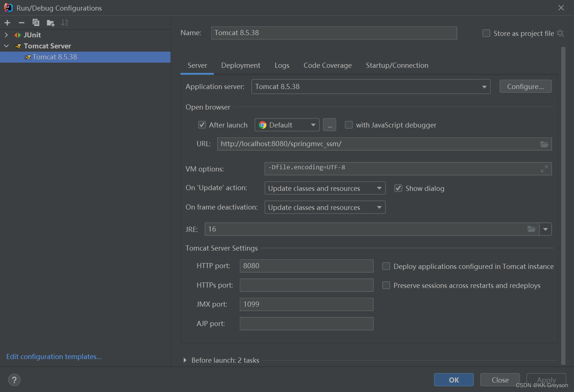Click the JMX port field
The image size is (574, 392).
click(307, 304)
